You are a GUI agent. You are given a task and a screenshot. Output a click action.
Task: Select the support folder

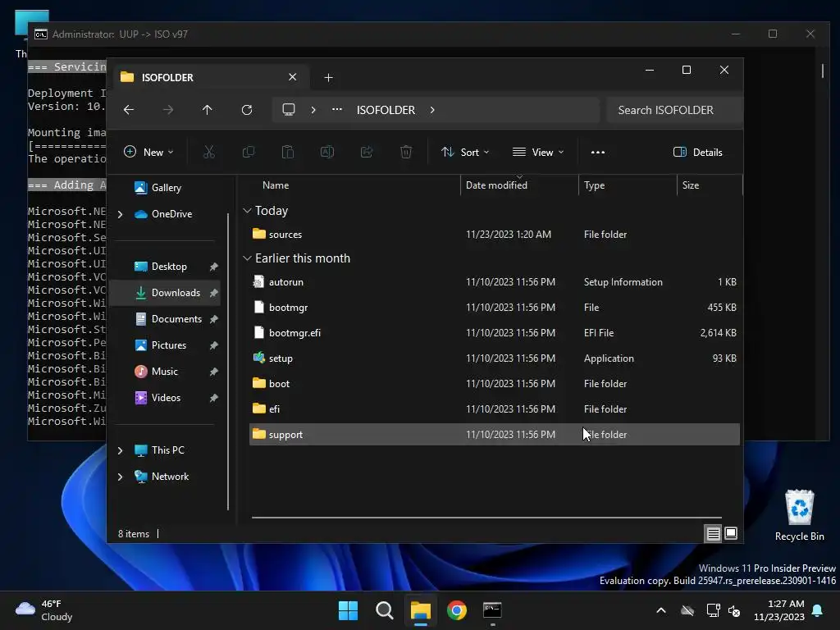(x=495, y=435)
